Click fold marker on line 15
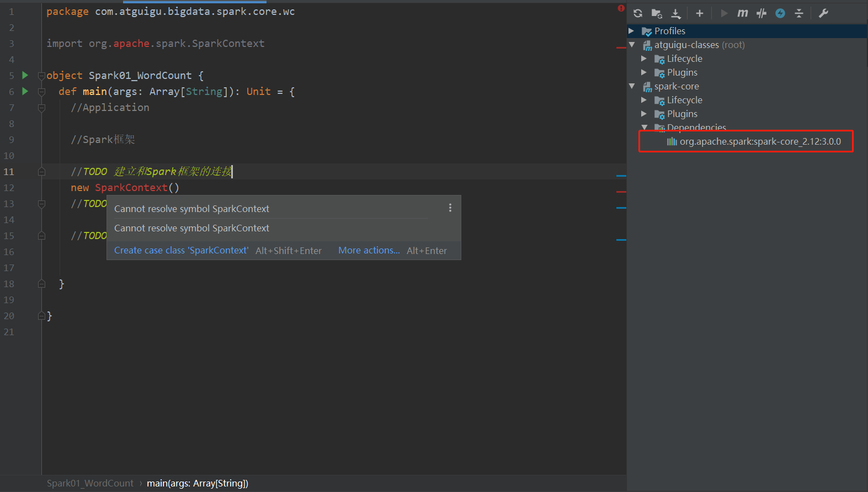Screen dimensions: 868x492 (x=41, y=236)
